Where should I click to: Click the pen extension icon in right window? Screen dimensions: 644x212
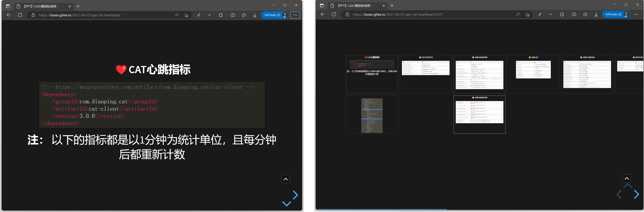pyautogui.click(x=540, y=14)
